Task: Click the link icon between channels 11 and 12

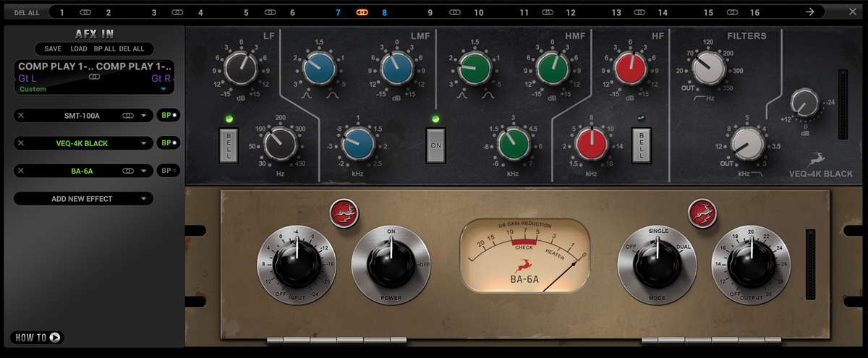Action: (548, 12)
